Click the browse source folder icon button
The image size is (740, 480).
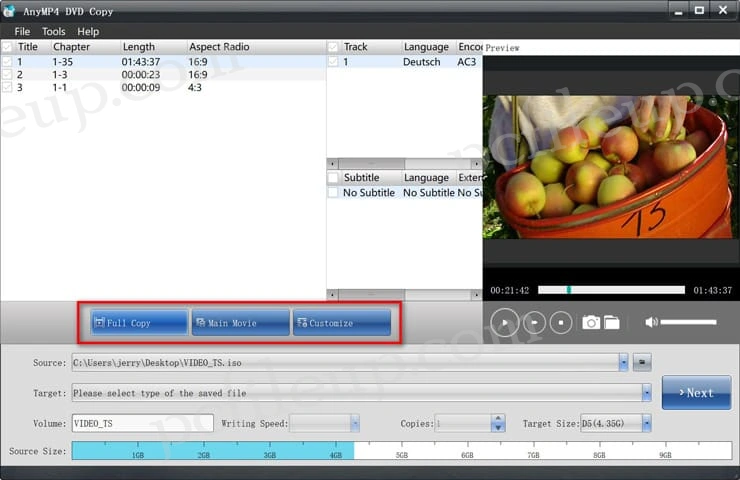(x=644, y=363)
